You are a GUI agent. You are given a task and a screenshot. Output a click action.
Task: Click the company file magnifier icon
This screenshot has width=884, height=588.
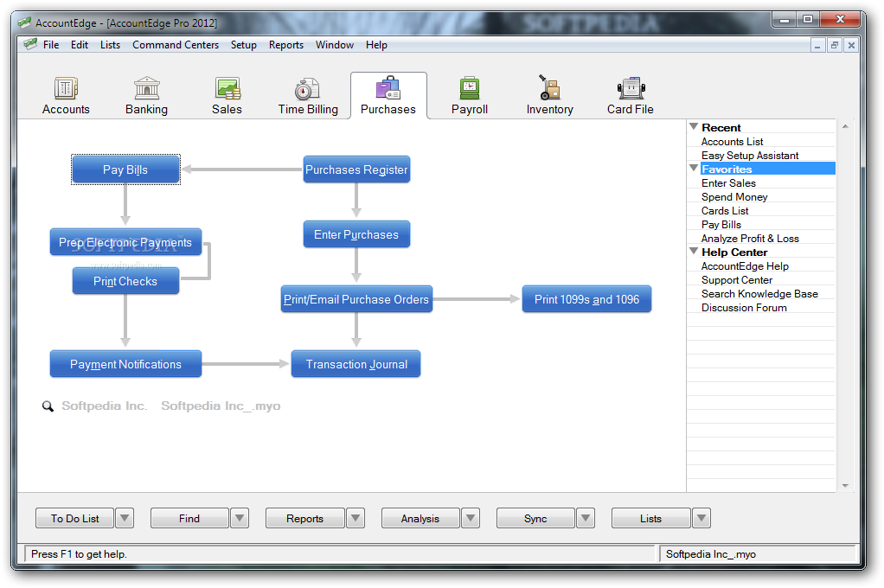tap(48, 406)
